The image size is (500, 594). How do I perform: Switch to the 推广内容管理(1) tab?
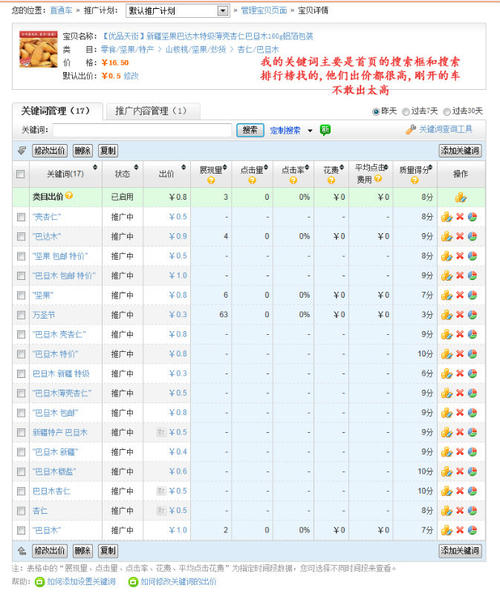[x=152, y=111]
